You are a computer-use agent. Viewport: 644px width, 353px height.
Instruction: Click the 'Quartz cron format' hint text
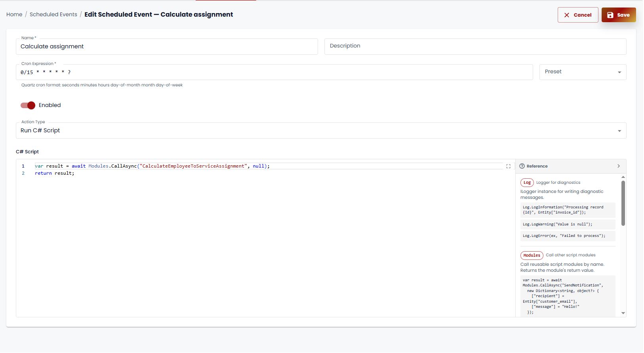click(102, 85)
